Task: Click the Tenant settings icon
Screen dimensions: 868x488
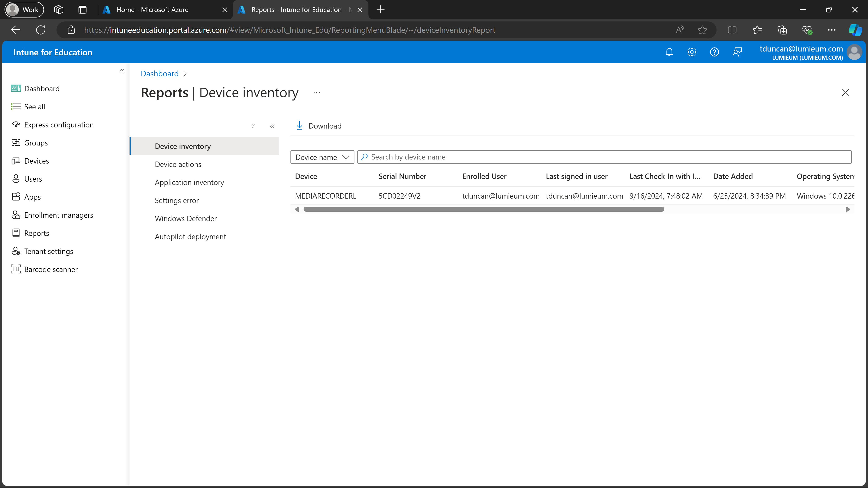Action: pos(16,251)
